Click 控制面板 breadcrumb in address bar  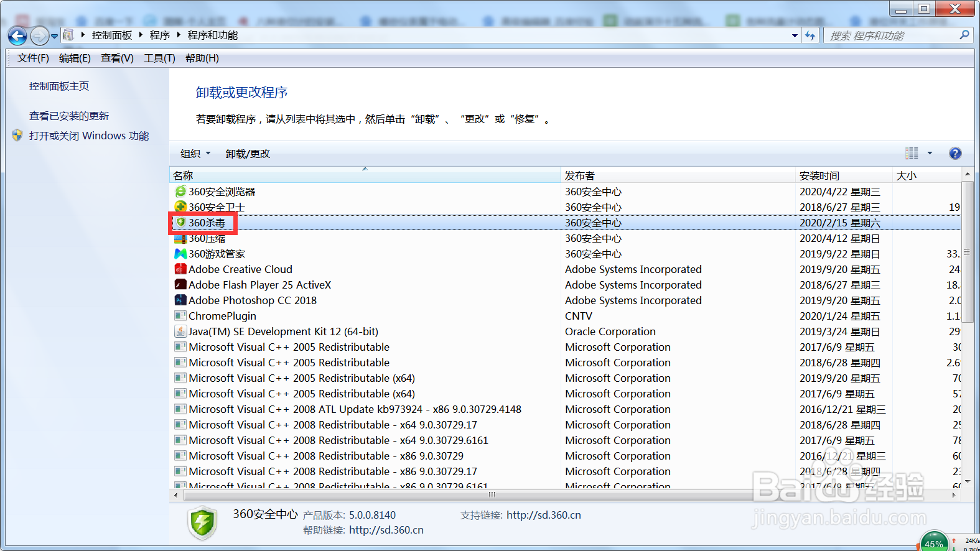coord(112,35)
